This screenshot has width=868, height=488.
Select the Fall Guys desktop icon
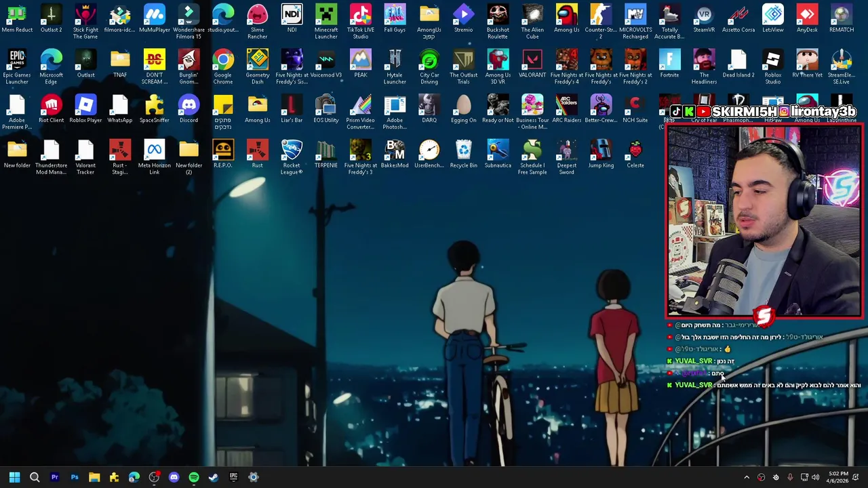tap(395, 18)
